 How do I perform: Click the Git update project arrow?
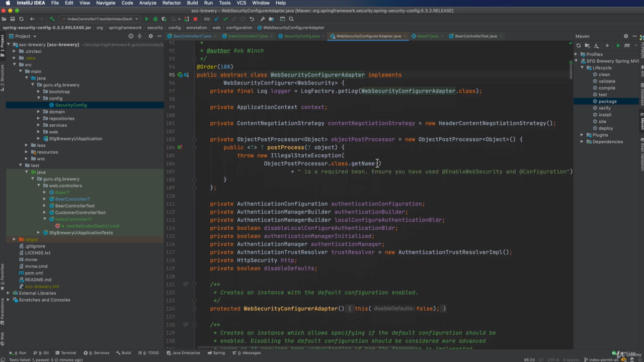pos(216,19)
